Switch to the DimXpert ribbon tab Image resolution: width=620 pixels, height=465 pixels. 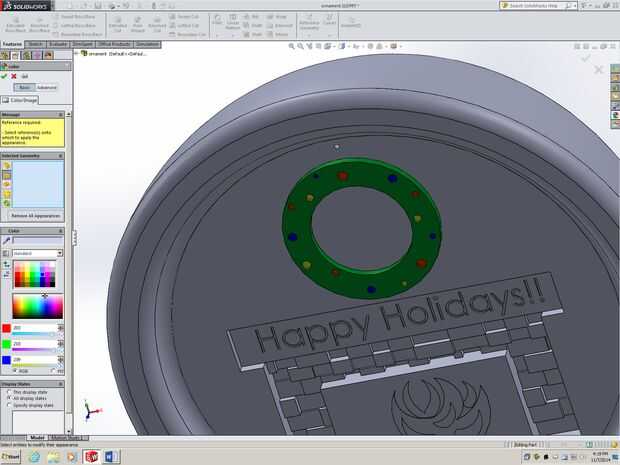coord(83,44)
